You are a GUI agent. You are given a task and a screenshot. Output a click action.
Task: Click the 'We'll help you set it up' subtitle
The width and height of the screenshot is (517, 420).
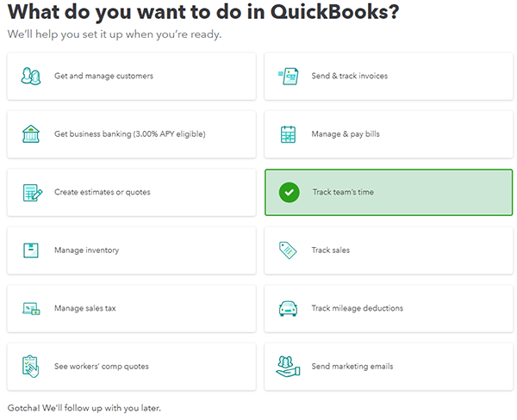click(115, 34)
